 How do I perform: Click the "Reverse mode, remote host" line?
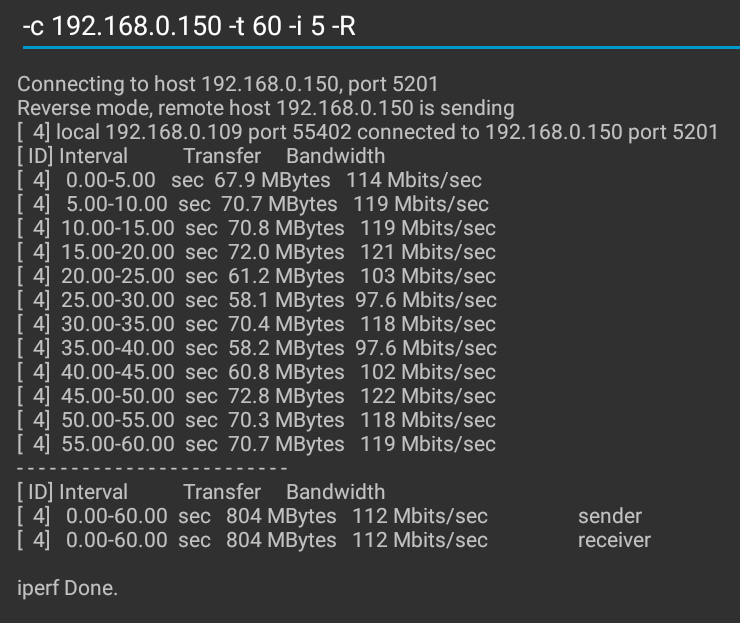click(x=266, y=108)
